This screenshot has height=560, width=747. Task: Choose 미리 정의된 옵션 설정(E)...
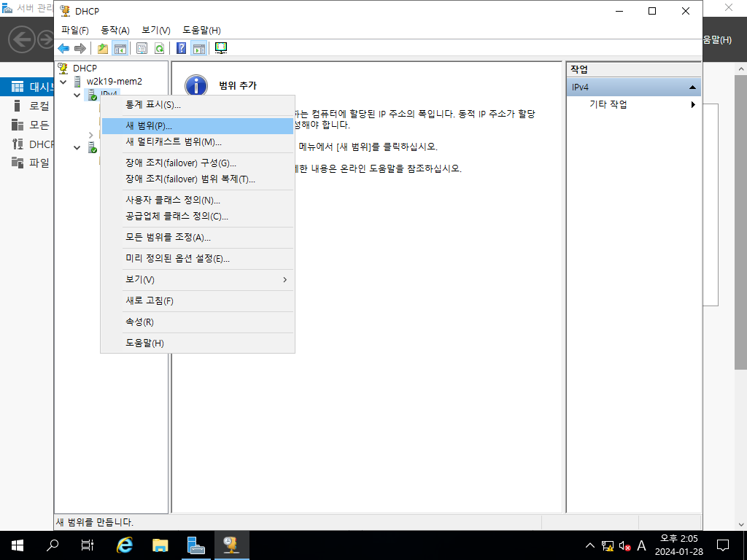[197, 259]
